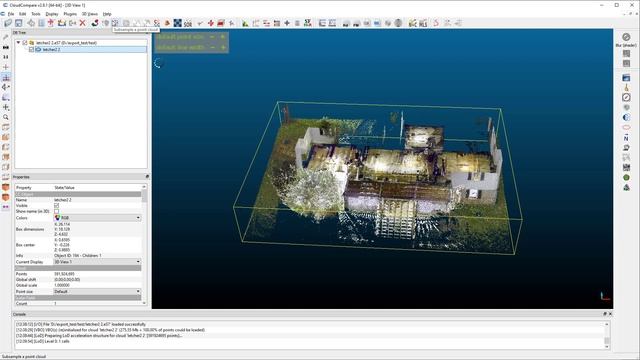This screenshot has width=640, height=360.
Task: Click the green circle icon in right toolbar
Action: 626,178
